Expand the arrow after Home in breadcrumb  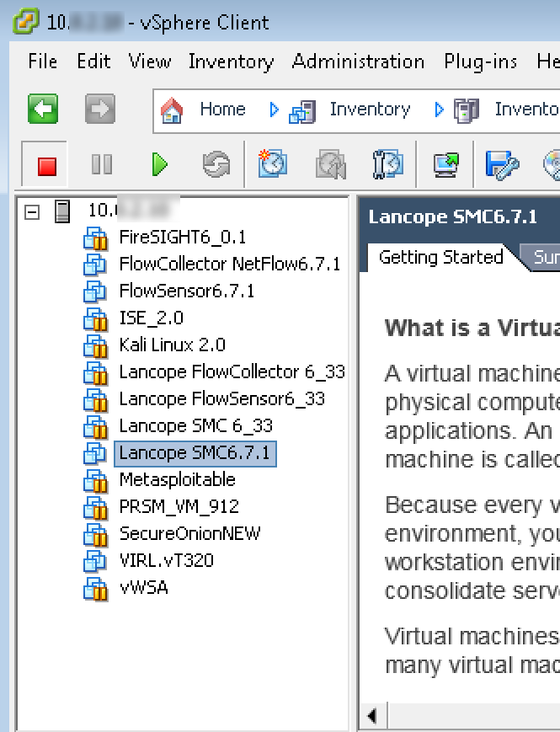tap(274, 110)
